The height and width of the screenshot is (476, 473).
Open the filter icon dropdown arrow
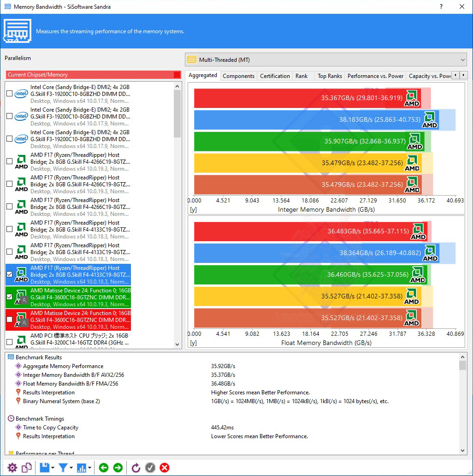tap(71, 468)
